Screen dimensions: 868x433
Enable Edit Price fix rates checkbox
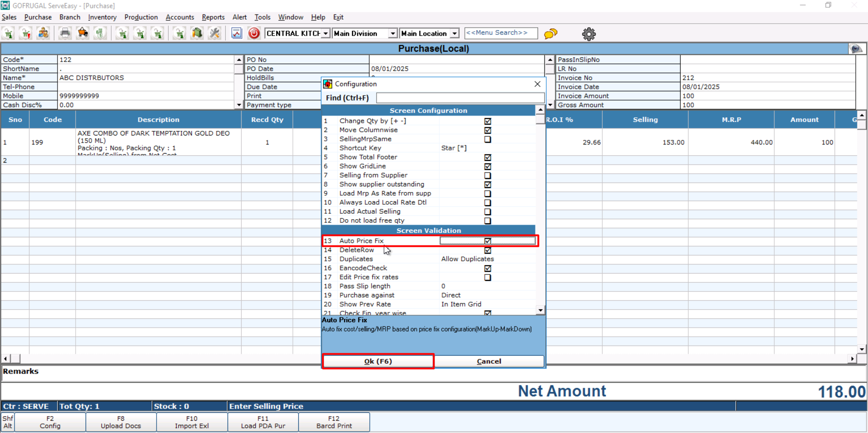487,277
